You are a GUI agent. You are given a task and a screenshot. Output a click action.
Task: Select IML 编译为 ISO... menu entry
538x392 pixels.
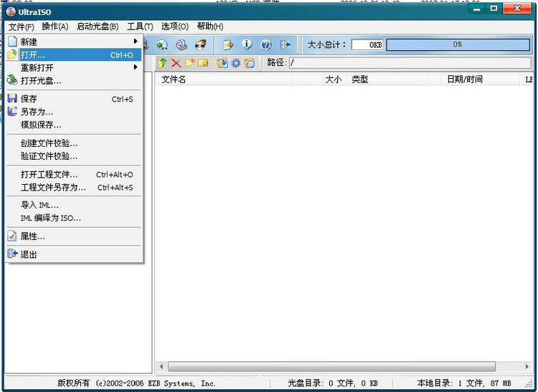(x=73, y=218)
